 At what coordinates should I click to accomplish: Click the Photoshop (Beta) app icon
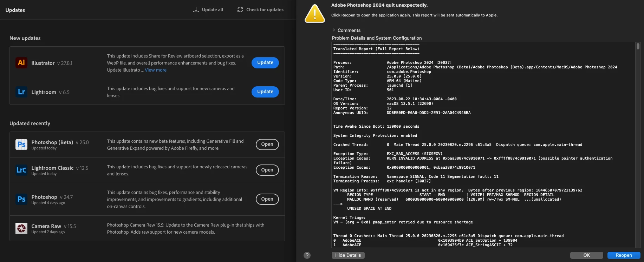point(21,145)
